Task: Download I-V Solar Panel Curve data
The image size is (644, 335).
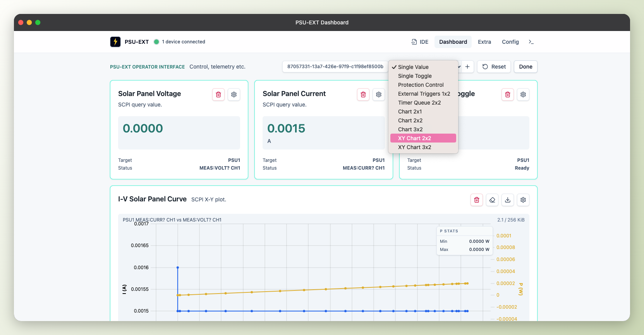Action: pyautogui.click(x=508, y=200)
